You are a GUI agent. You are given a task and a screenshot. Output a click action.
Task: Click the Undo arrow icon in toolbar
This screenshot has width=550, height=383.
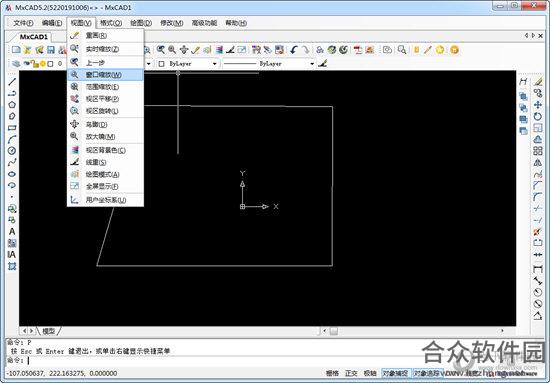click(294, 50)
